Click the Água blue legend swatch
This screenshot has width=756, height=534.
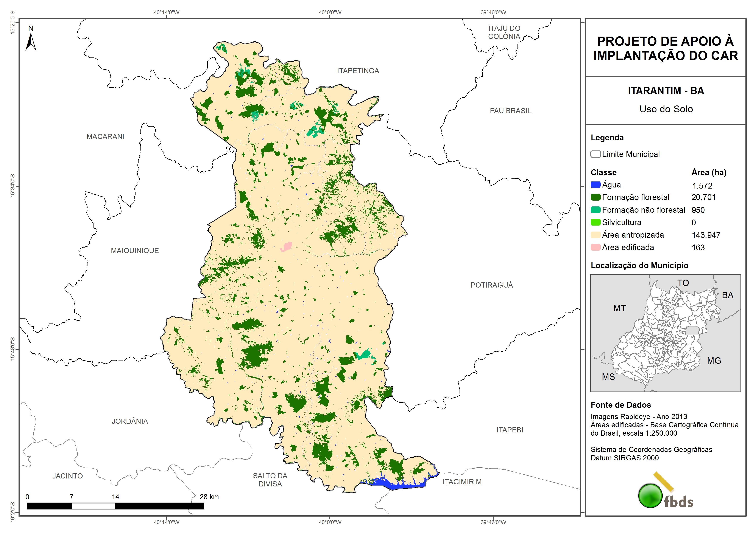click(595, 185)
